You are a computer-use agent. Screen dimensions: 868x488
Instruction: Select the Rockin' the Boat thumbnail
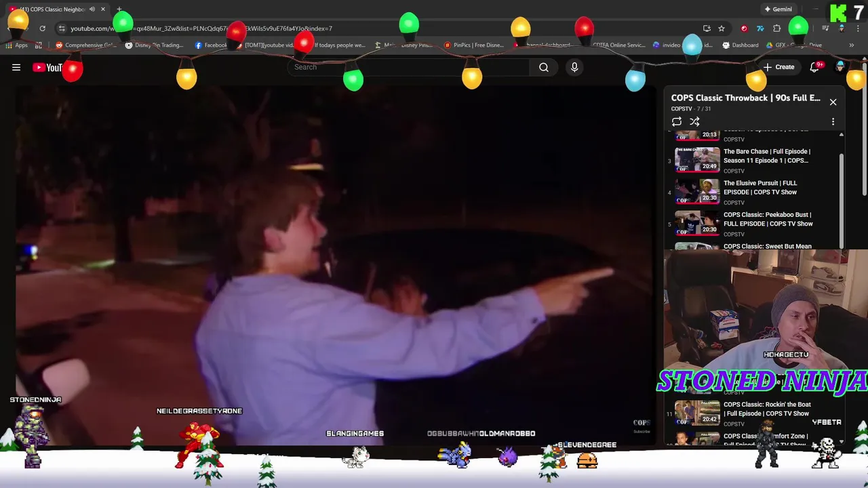[x=697, y=413]
